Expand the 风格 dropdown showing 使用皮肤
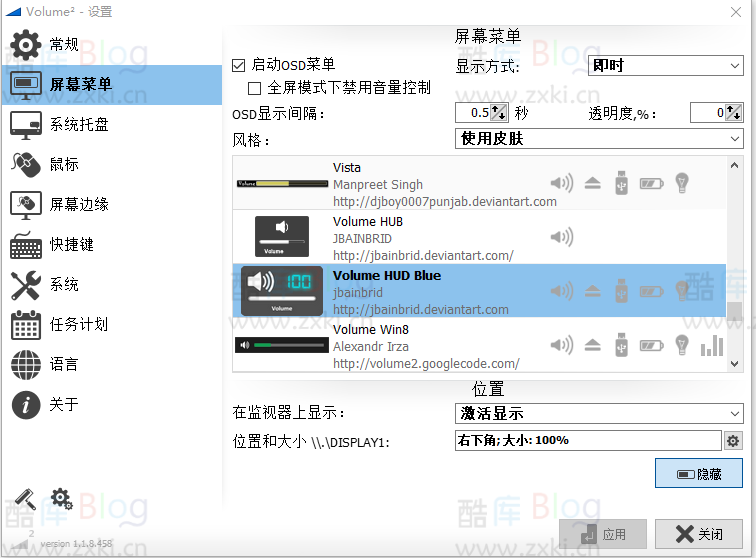756x558 pixels. 599,139
